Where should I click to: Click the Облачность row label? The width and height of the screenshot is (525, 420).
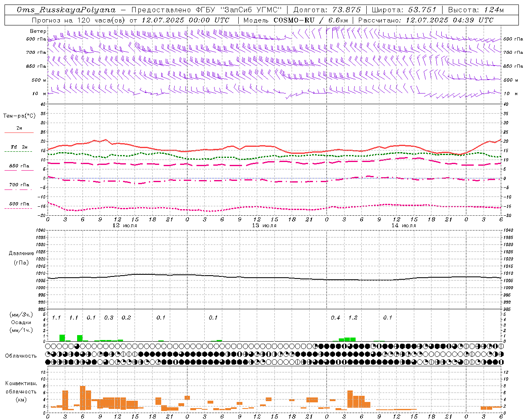tap(21, 356)
